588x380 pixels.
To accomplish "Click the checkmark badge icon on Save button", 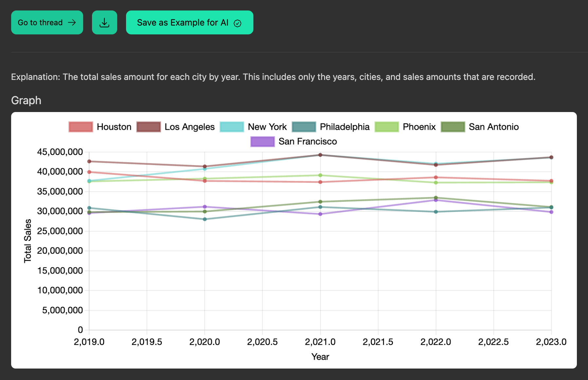I will point(238,23).
